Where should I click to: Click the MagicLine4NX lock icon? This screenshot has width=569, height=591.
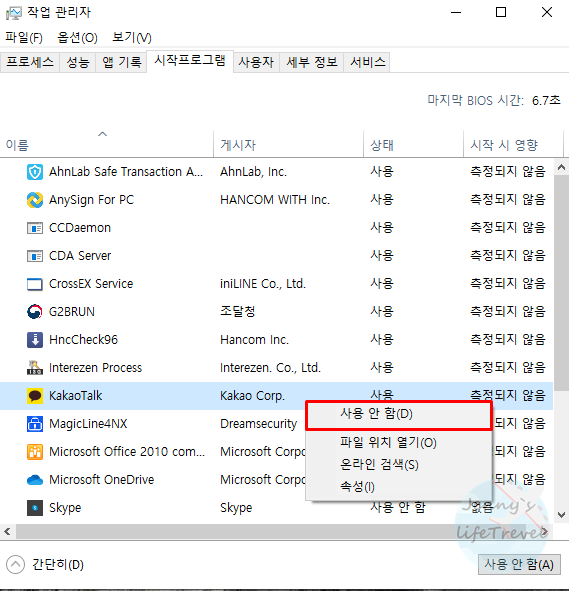tap(35, 424)
